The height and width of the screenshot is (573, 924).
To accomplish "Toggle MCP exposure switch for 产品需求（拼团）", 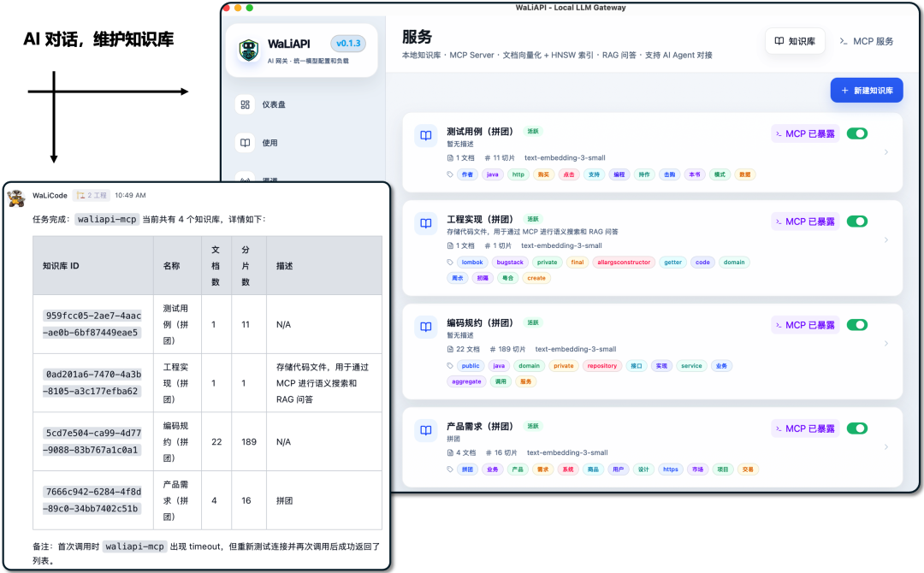I will 856,428.
